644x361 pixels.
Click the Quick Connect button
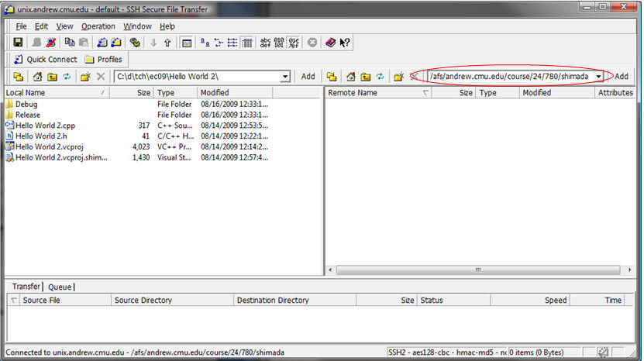click(45, 59)
